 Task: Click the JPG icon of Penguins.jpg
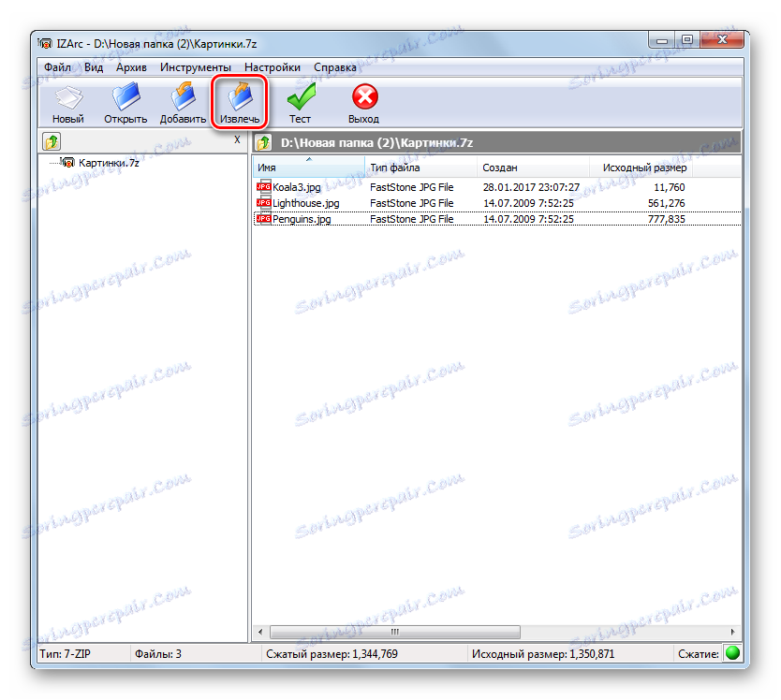pos(263,219)
